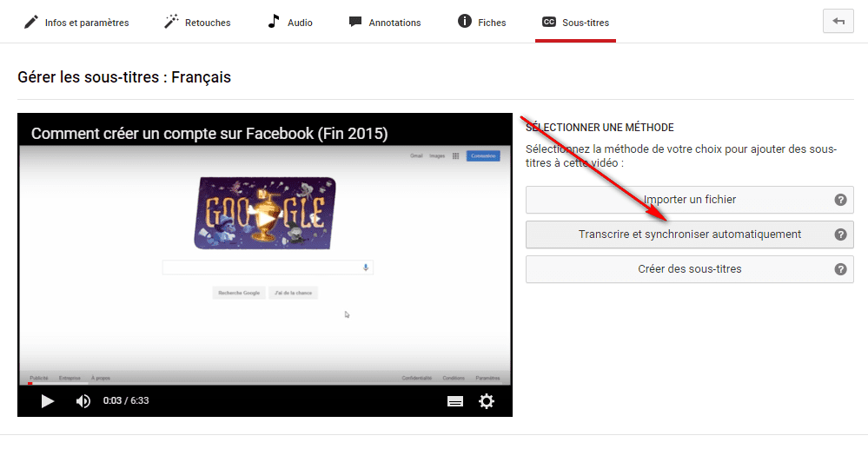
Task: Open help for Créer des sous-titres
Action: click(840, 269)
